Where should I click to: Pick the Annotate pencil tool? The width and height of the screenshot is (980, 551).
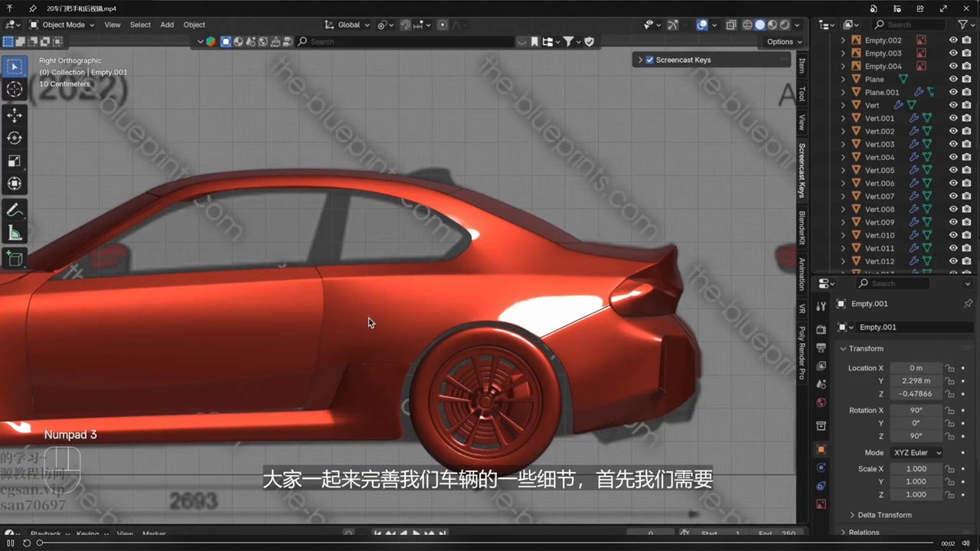pyautogui.click(x=15, y=210)
